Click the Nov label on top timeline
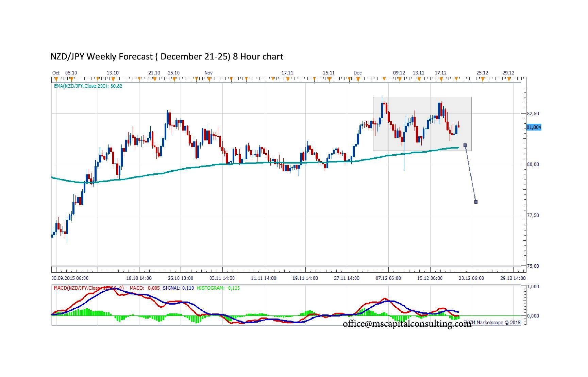The height and width of the screenshot is (377, 588). pos(208,73)
